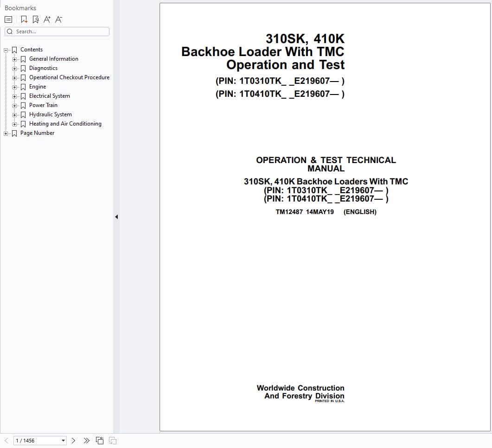
Task: Expand the General Information bookmark
Action: (14, 59)
